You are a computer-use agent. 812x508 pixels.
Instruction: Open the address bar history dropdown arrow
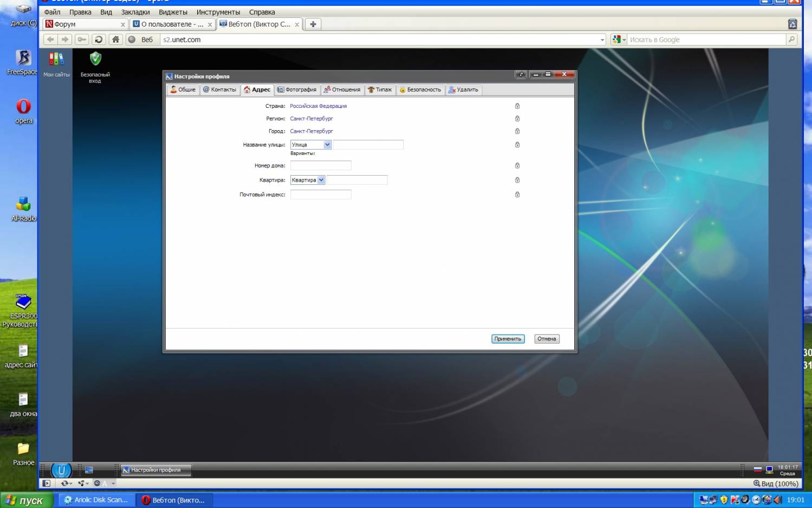pyautogui.click(x=602, y=40)
